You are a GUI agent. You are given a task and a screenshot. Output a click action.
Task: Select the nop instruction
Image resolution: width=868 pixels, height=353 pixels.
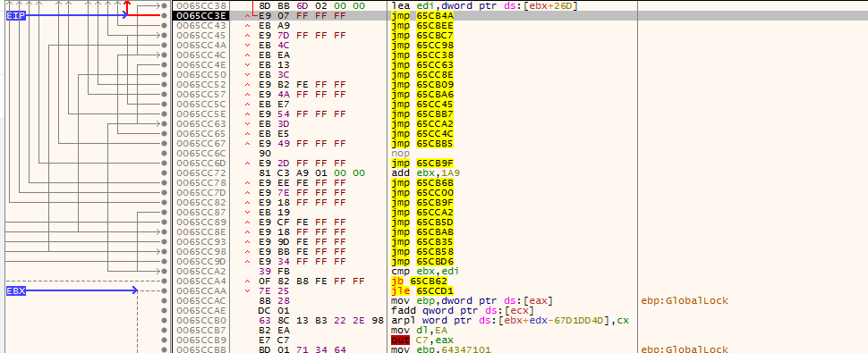tap(401, 153)
